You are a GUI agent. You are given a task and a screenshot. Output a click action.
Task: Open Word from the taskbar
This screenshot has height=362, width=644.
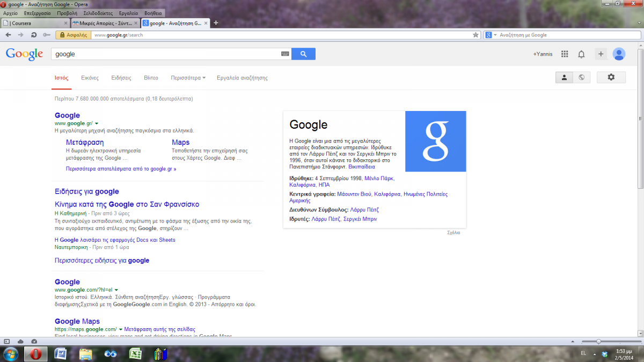tap(60, 354)
